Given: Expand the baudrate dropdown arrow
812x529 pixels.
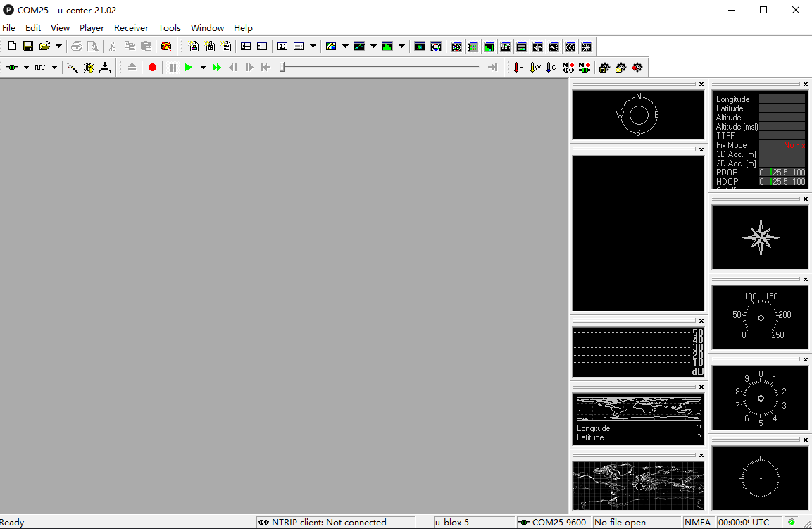Looking at the screenshot, I should (x=54, y=68).
